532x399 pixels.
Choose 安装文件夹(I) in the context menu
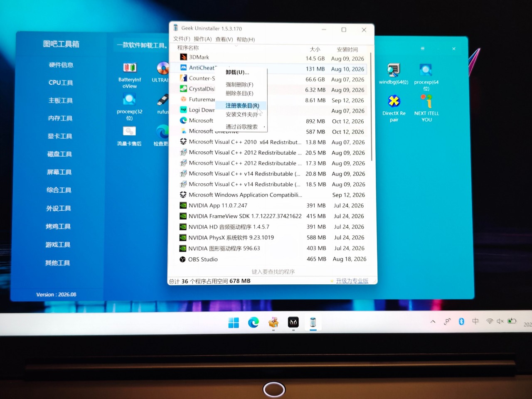pyautogui.click(x=241, y=115)
